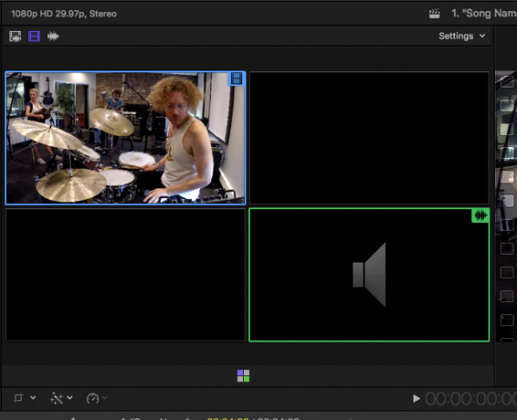Enable video-only switching mode
The height and width of the screenshot is (420, 517).
(34, 36)
